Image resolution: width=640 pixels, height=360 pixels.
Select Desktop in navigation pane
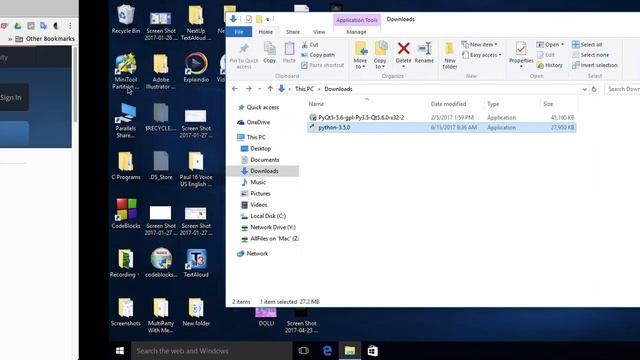(256, 149)
